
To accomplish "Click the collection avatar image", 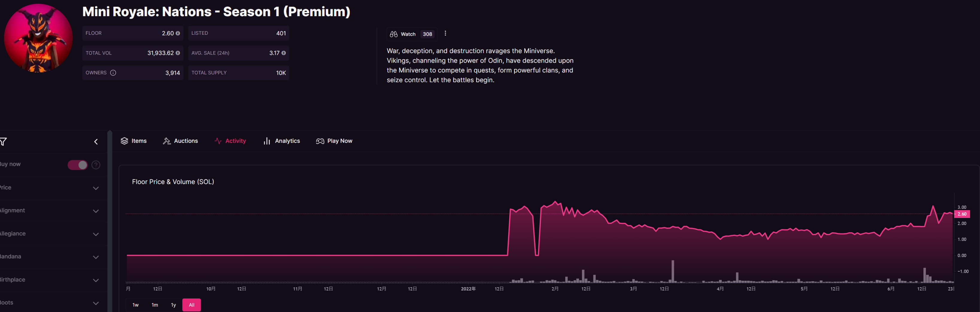I will pos(38,38).
